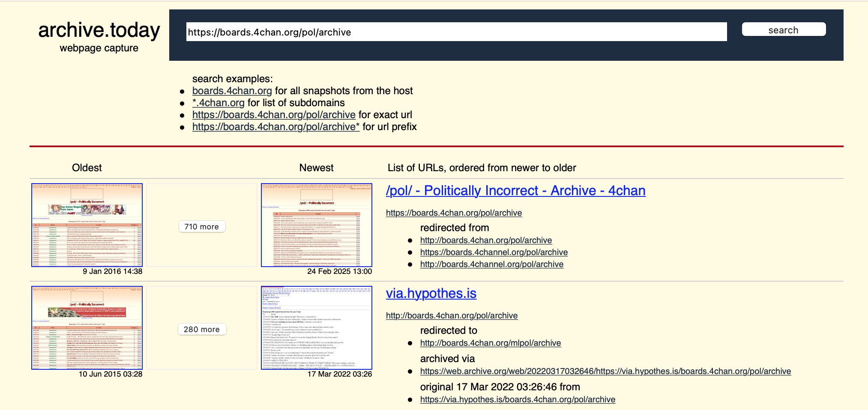Click http://boards.4chan.org/pol/archive URL under via.hypothes.is
Image resolution: width=868 pixels, height=410 pixels.
[x=452, y=315]
